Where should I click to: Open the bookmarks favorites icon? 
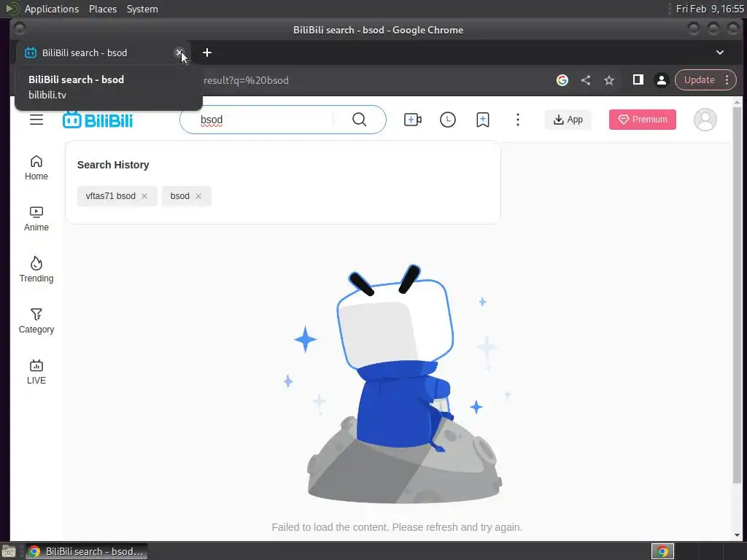pos(483,120)
